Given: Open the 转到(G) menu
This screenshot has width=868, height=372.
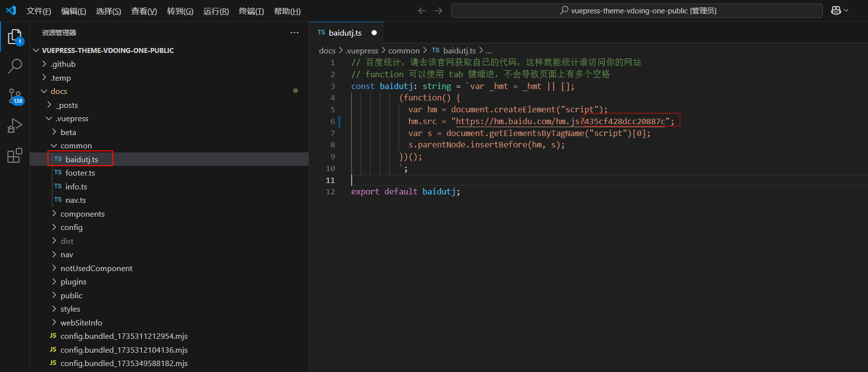Looking at the screenshot, I should pos(180,11).
